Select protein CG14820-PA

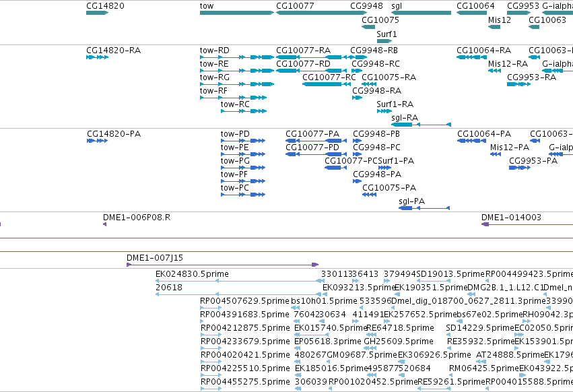(x=97, y=141)
